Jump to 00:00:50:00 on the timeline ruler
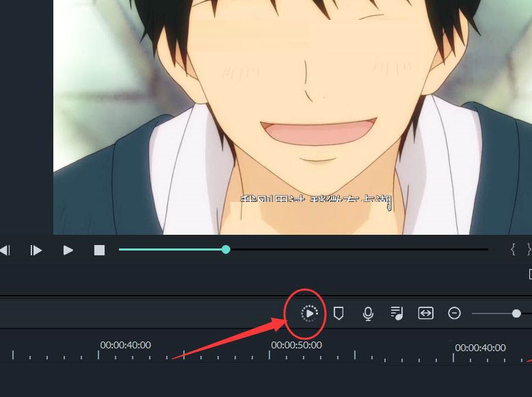 296,346
